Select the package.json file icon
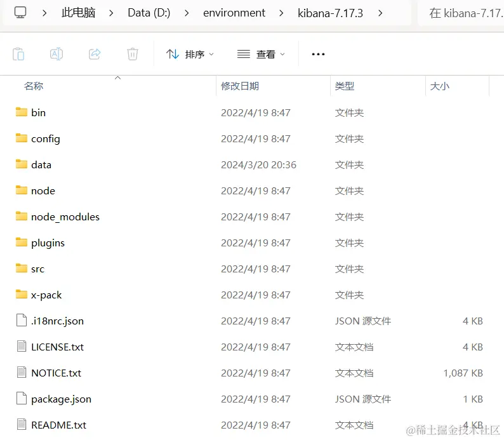 coord(22,399)
